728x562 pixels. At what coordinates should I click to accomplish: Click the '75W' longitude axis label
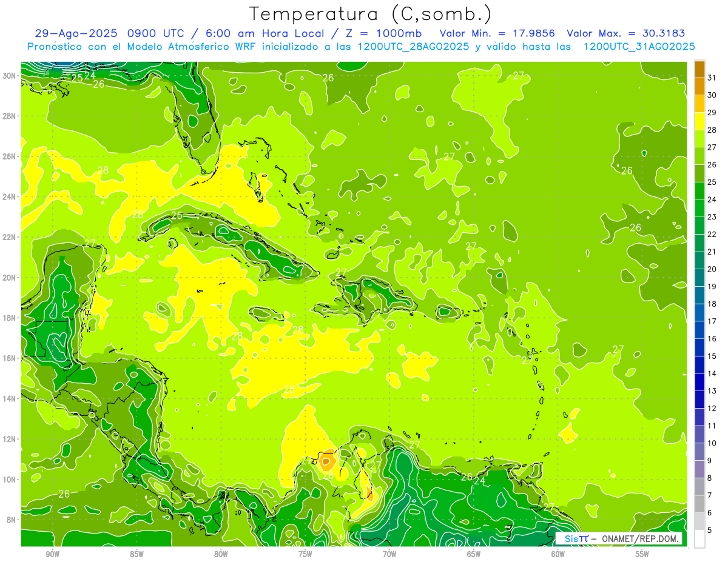[305, 554]
